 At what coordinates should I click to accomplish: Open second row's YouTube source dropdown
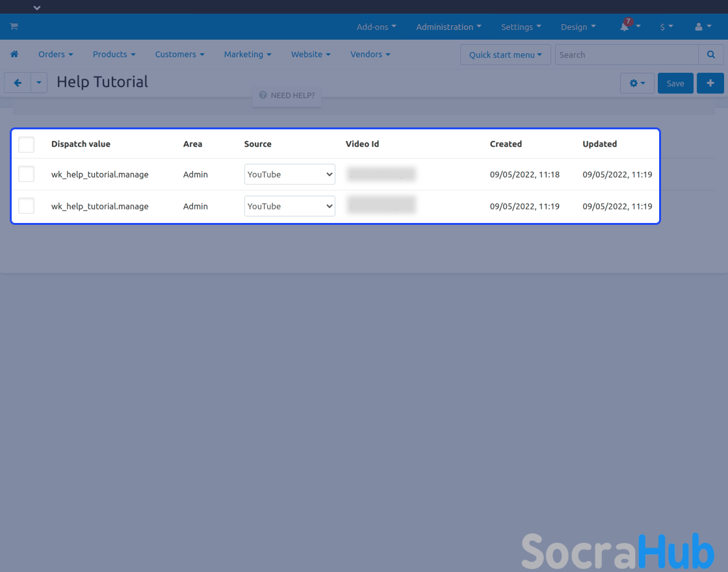pyautogui.click(x=289, y=206)
